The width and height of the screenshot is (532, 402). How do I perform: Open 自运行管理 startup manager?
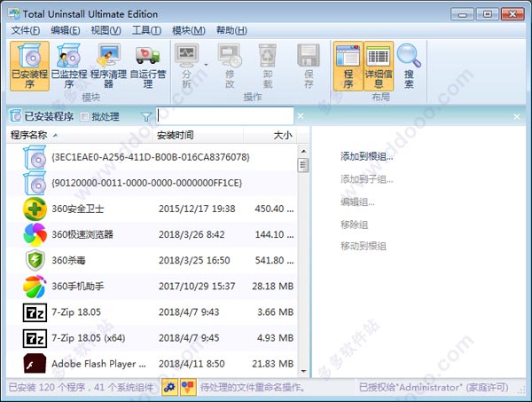148,67
